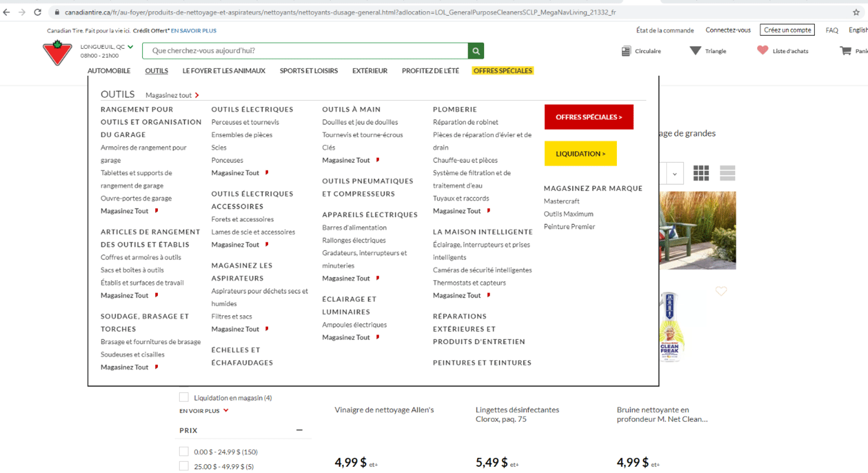The height and width of the screenshot is (473, 868).
Task: Switch language to English
Action: tap(858, 30)
